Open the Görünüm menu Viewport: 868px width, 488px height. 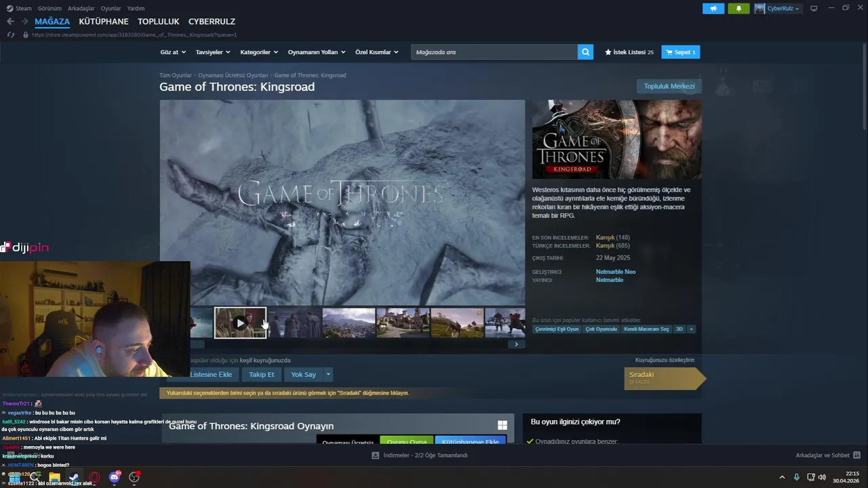coord(50,8)
